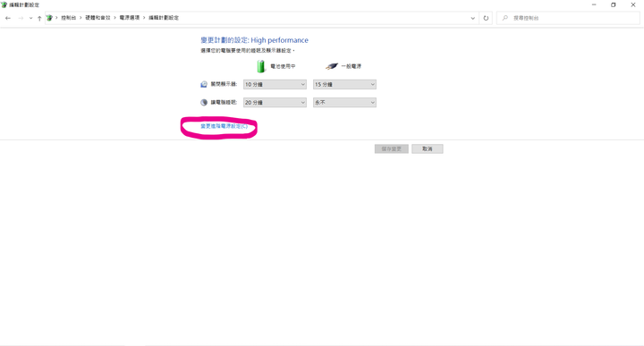This screenshot has width=644, height=346.
Task: Go up one level with up arrow
Action: click(x=39, y=18)
